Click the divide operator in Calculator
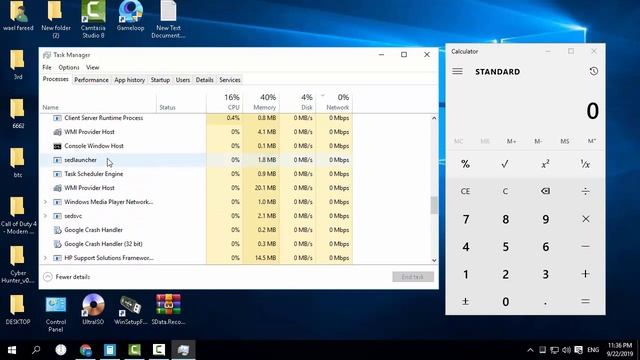 click(585, 191)
